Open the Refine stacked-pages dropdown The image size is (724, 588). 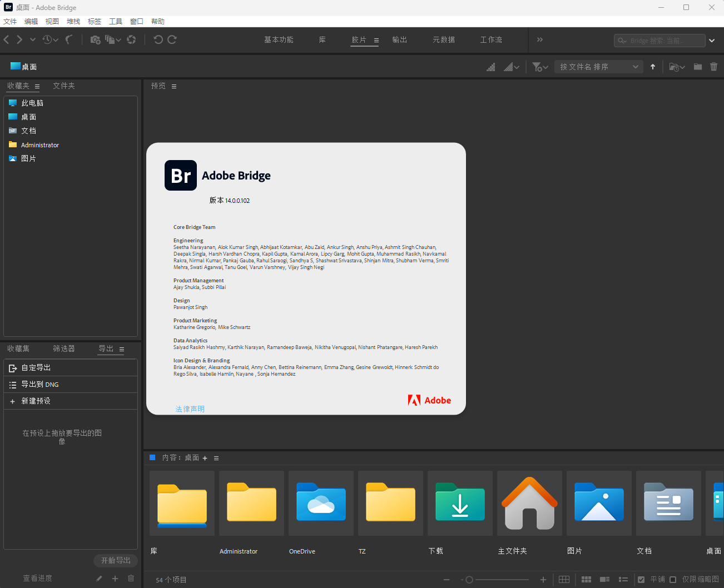(x=113, y=39)
